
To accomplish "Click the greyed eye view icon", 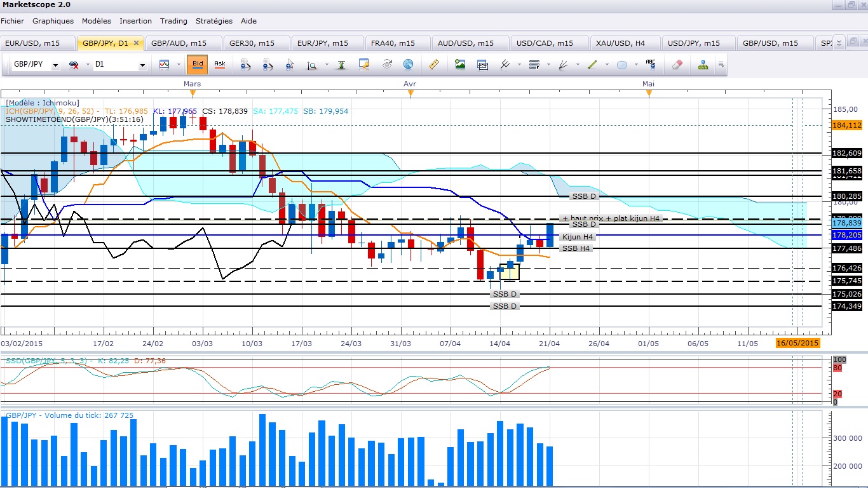I will point(386,65).
